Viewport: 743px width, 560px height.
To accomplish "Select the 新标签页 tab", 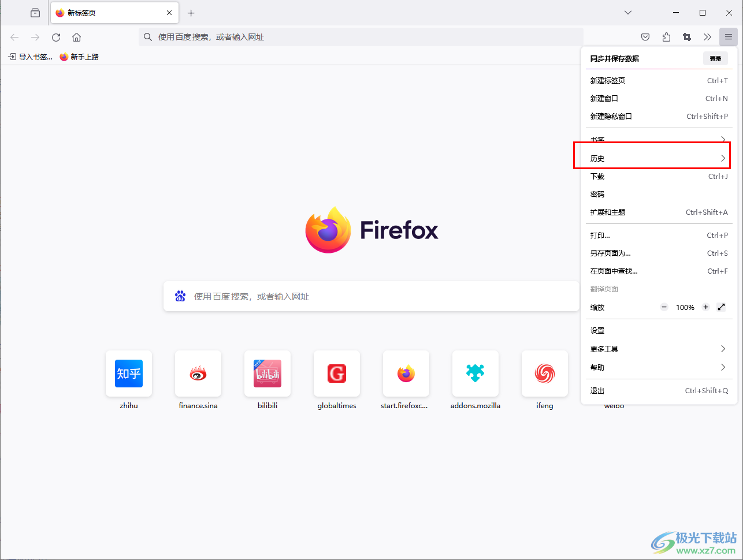I will (x=114, y=13).
